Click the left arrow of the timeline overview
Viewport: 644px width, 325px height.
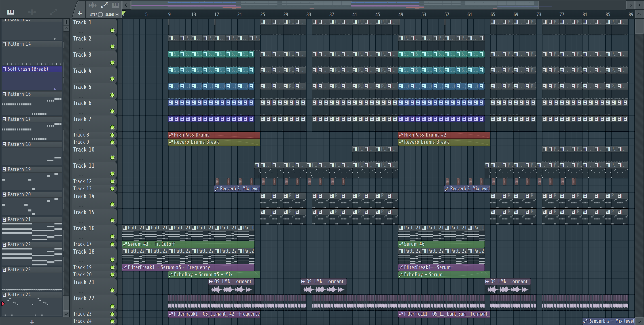point(126,5)
